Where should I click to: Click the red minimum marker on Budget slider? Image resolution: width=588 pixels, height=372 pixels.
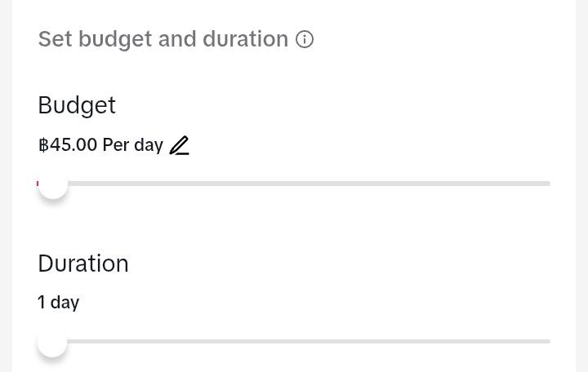click(38, 184)
